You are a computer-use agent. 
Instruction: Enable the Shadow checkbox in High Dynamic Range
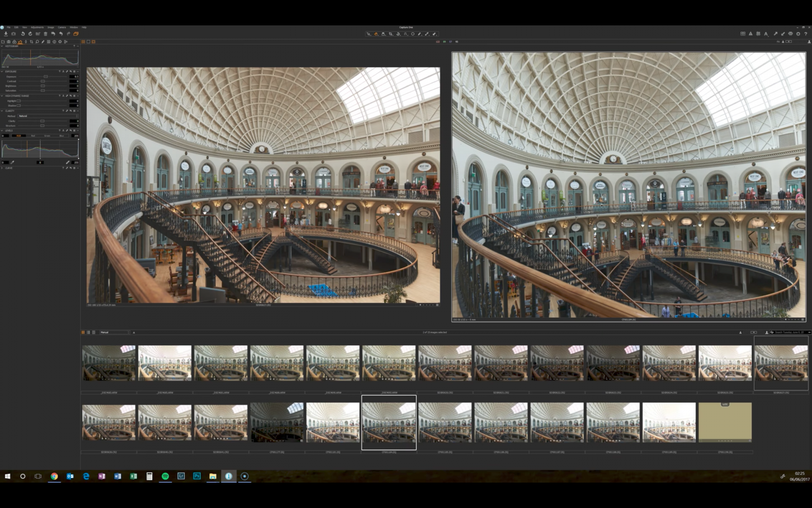click(x=19, y=106)
